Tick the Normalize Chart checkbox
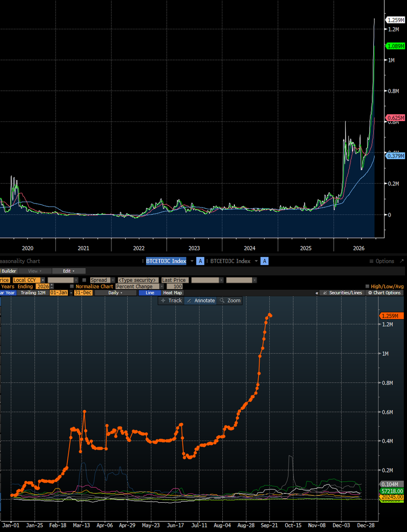The height and width of the screenshot is (532, 407). pyautogui.click(x=71, y=287)
